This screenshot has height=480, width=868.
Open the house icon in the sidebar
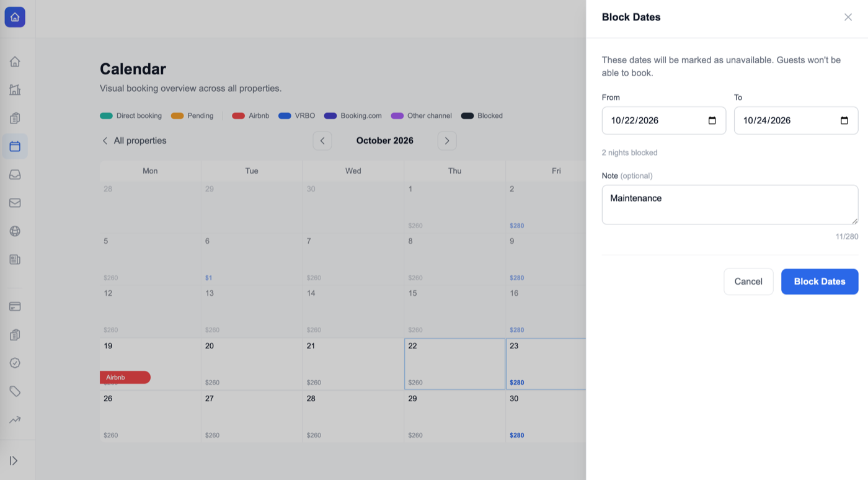[15, 61]
